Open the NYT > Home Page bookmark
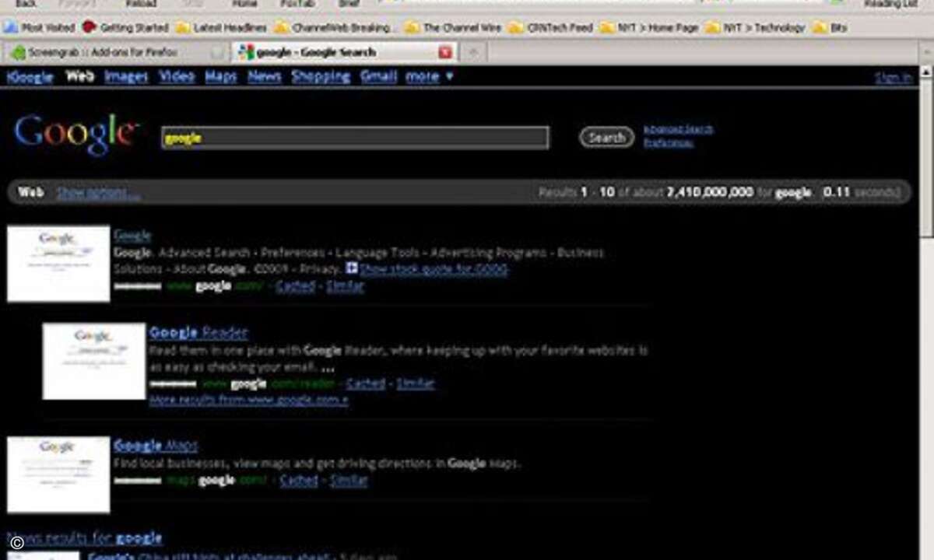Screen dimensions: 934x560 click(649, 27)
